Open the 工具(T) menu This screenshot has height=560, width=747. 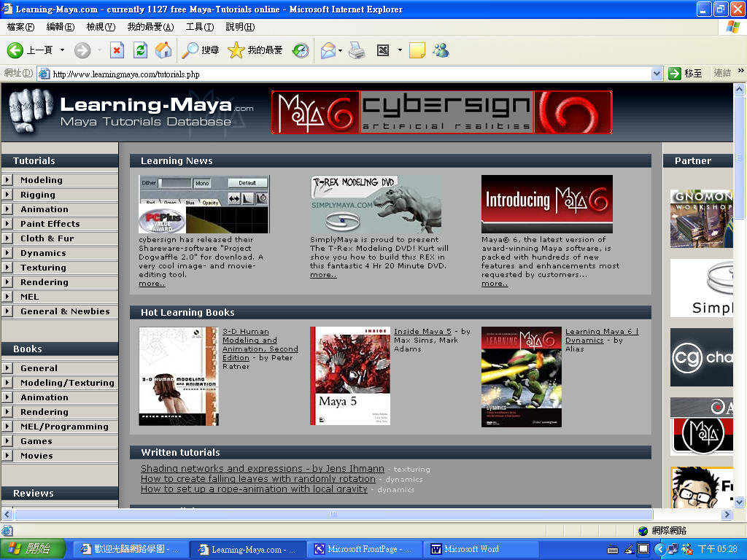tap(200, 27)
